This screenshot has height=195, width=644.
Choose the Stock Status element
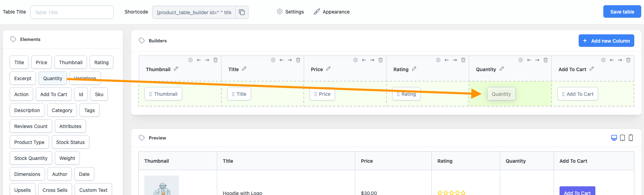pyautogui.click(x=70, y=142)
